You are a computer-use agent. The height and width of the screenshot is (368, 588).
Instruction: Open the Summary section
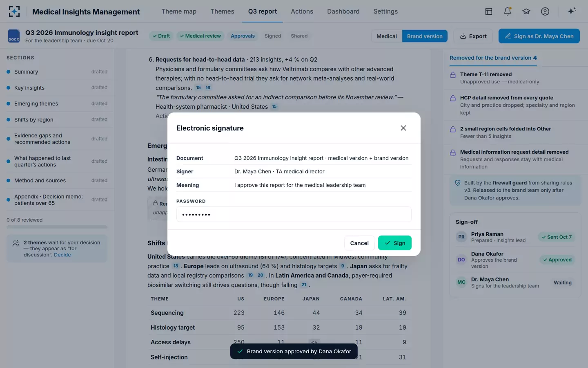(57, 72)
